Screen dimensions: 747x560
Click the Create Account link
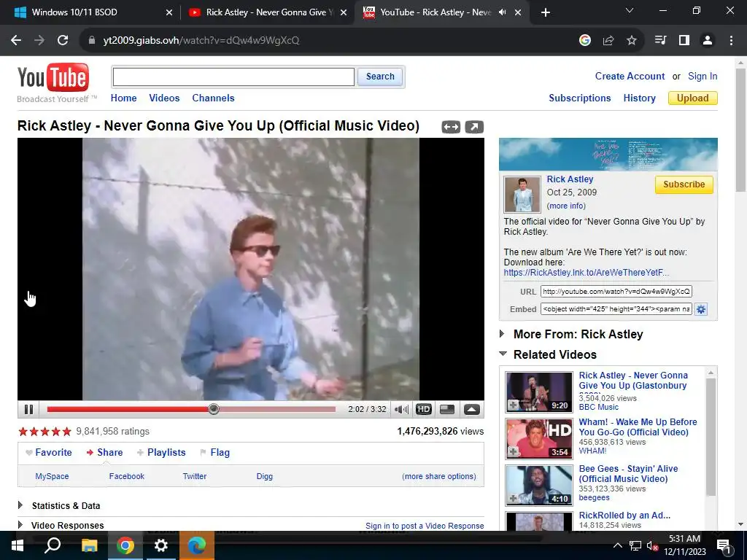click(630, 76)
